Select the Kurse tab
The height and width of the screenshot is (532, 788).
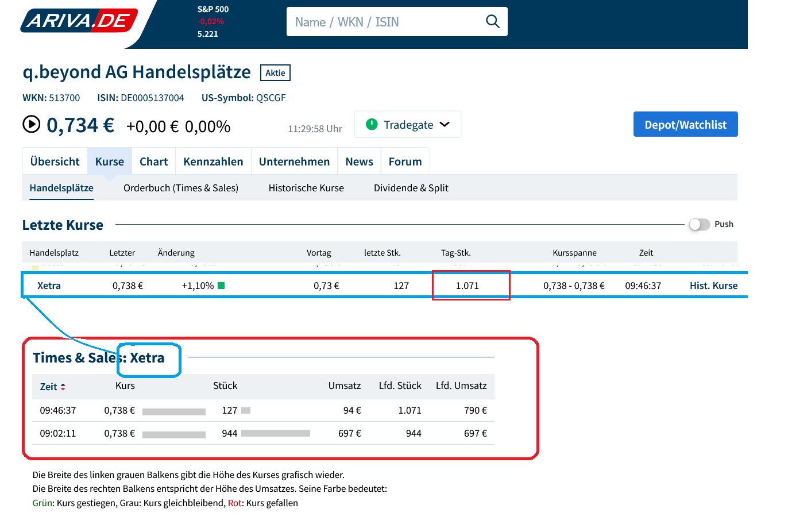pos(110,161)
